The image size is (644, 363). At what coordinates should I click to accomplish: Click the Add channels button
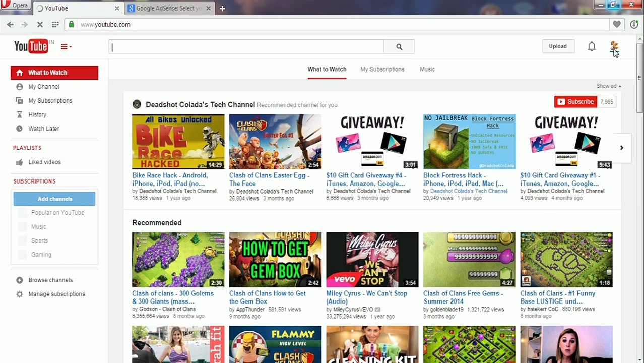click(54, 199)
